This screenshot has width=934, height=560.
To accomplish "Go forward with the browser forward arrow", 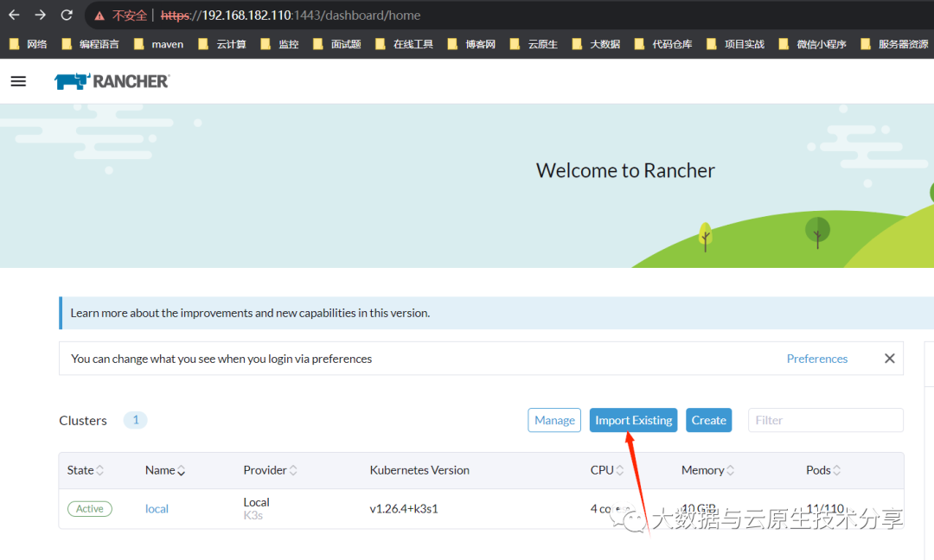I will coord(40,15).
